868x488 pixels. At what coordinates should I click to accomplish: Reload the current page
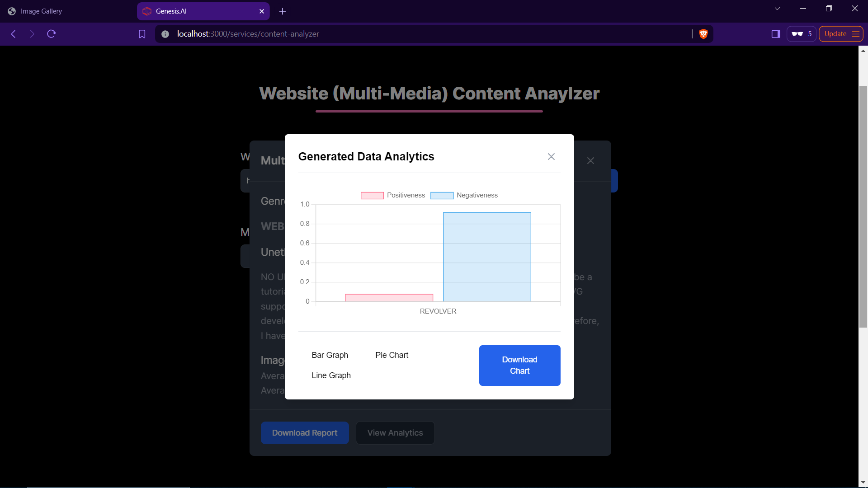[51, 33]
